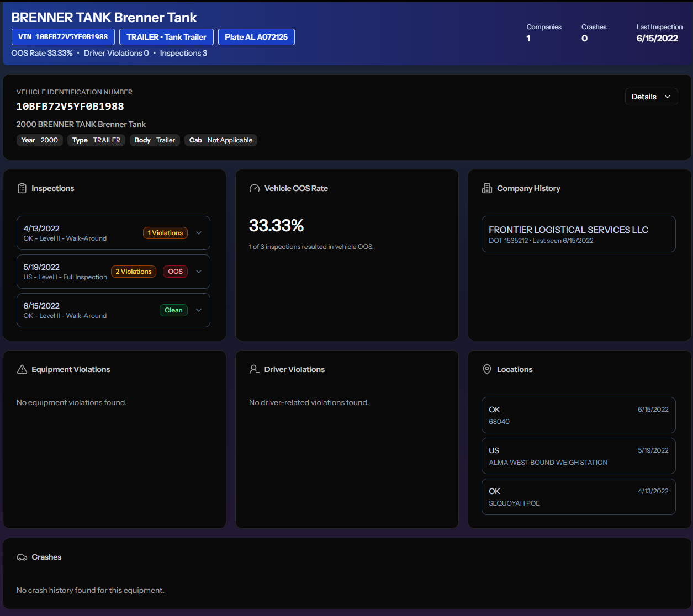Expand the 6/15/2022 walk-around inspection
This screenshot has width=693, height=616.
(x=198, y=310)
